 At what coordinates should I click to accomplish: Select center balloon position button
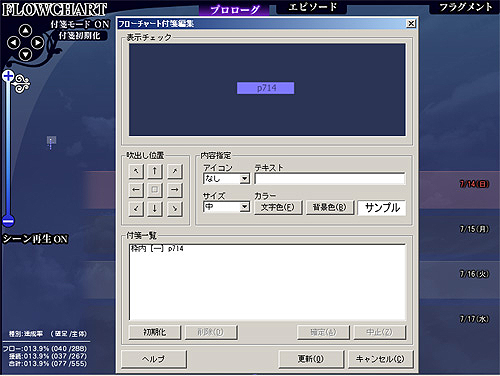pyautogui.click(x=155, y=190)
